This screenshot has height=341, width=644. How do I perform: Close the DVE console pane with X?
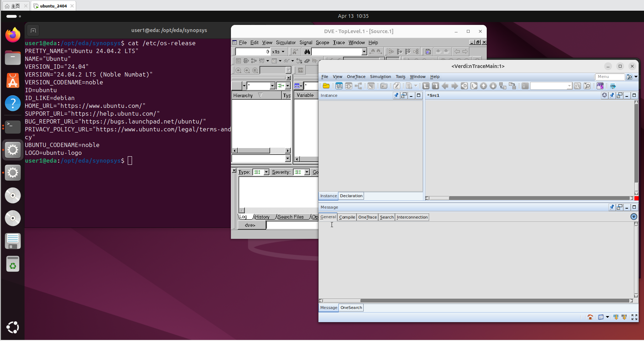tap(234, 170)
